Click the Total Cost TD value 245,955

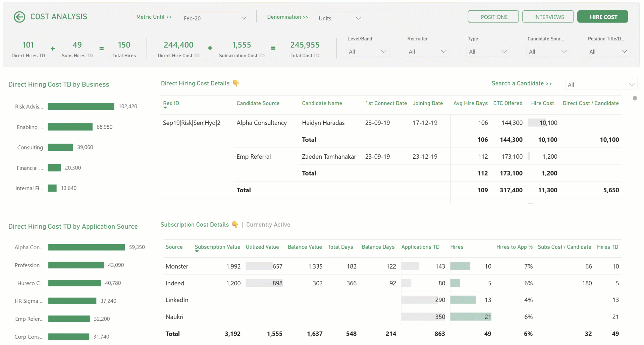pos(305,45)
